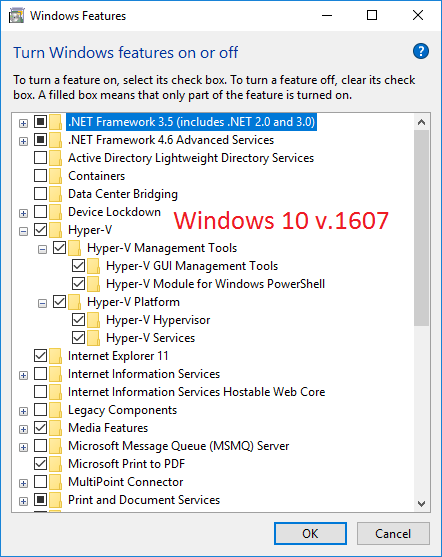
Task: Dismiss the dialog with Cancel button
Action: [x=393, y=533]
